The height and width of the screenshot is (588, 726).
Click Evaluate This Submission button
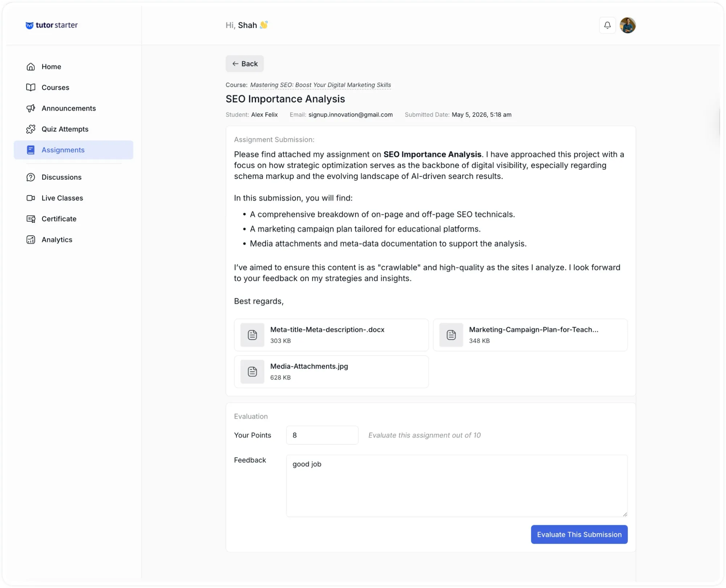[579, 534]
